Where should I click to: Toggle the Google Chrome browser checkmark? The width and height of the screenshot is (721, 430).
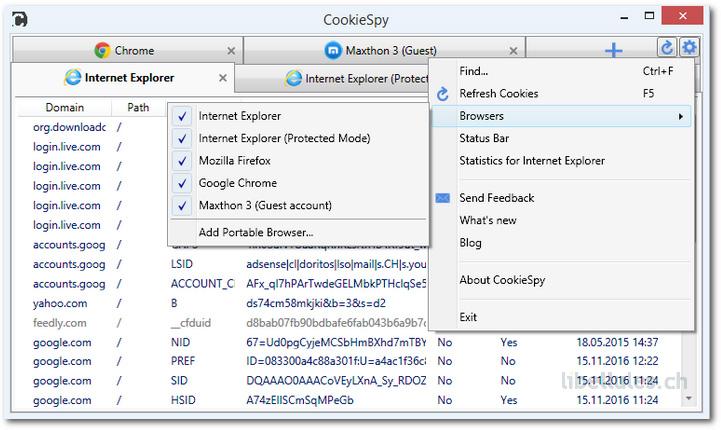click(182, 183)
